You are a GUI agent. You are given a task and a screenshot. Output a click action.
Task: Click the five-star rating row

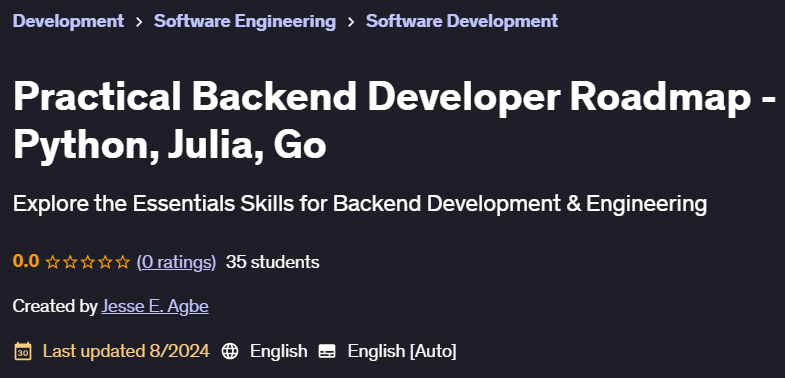(88, 262)
